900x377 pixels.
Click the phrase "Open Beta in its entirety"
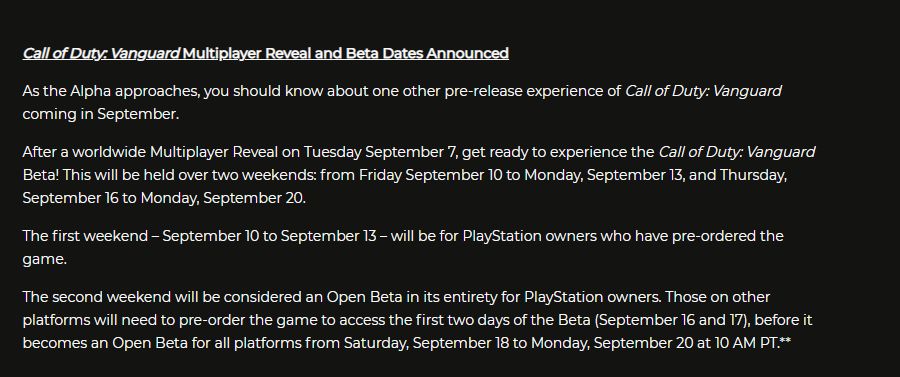[423, 297]
